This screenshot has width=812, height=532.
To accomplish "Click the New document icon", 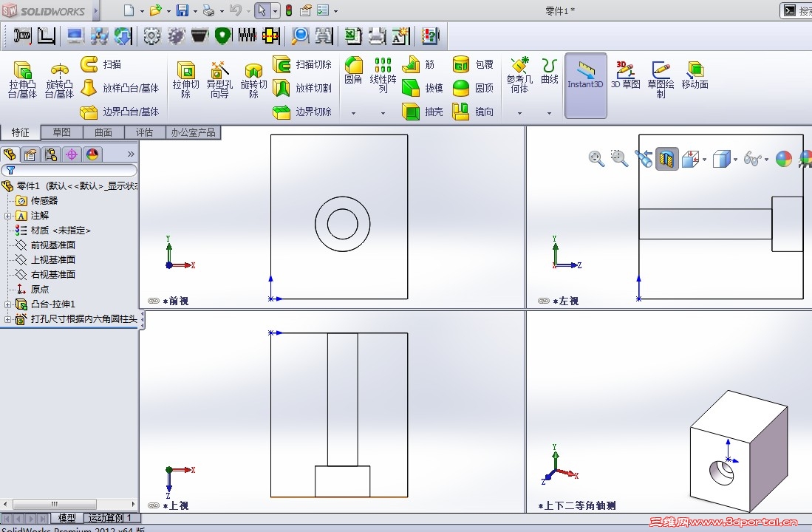I will pos(129,10).
